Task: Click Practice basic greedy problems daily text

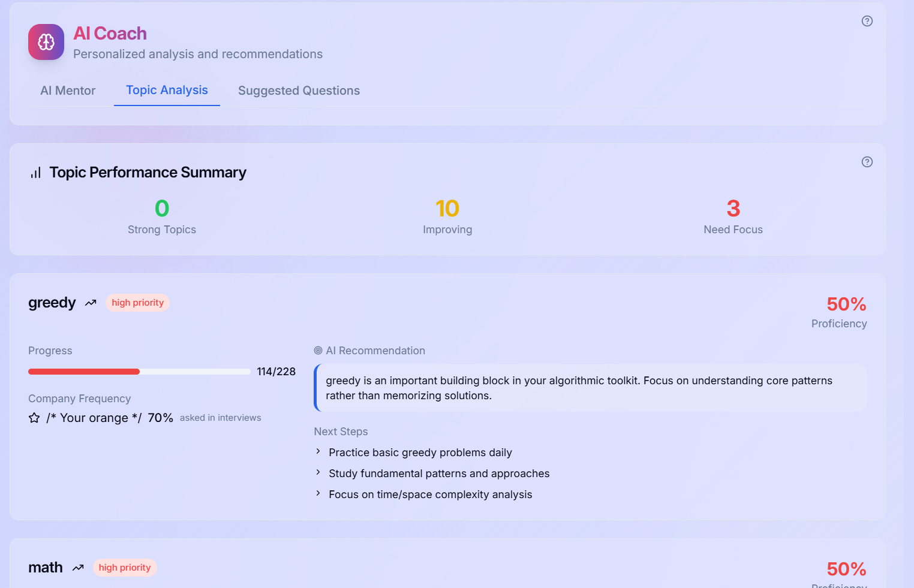Action: click(x=420, y=453)
